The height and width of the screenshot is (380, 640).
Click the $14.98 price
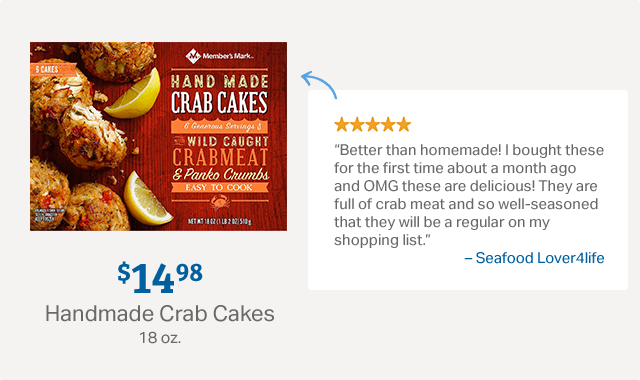coord(160,278)
